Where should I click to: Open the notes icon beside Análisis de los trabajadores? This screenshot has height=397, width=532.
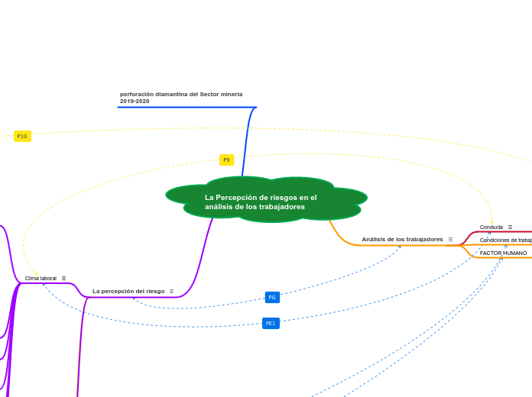(x=450, y=240)
